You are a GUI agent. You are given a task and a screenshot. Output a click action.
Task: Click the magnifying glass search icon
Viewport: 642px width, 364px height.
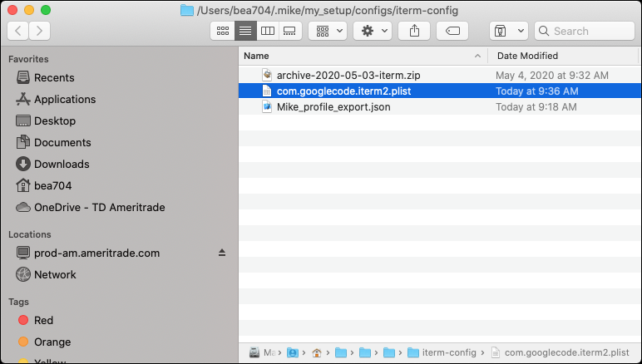pos(544,31)
